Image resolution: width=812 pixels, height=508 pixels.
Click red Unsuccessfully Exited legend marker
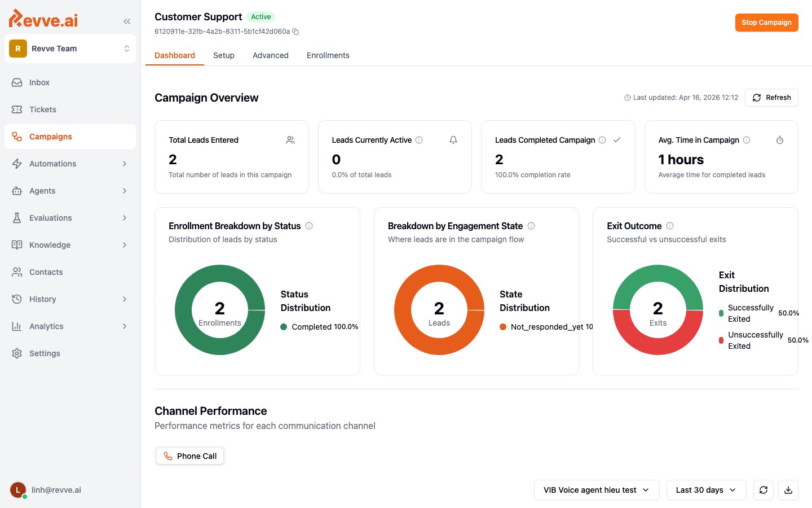(x=721, y=340)
